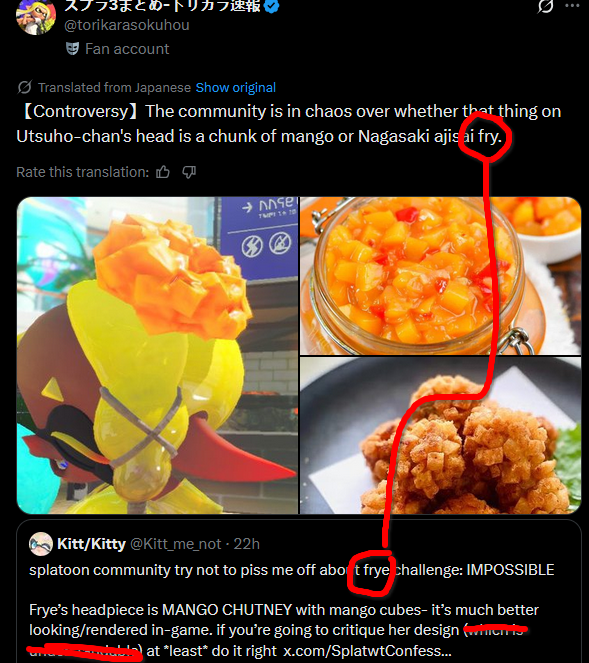The height and width of the screenshot is (663, 589).
Task: Click the Grok icon at top right
Action: point(545,6)
